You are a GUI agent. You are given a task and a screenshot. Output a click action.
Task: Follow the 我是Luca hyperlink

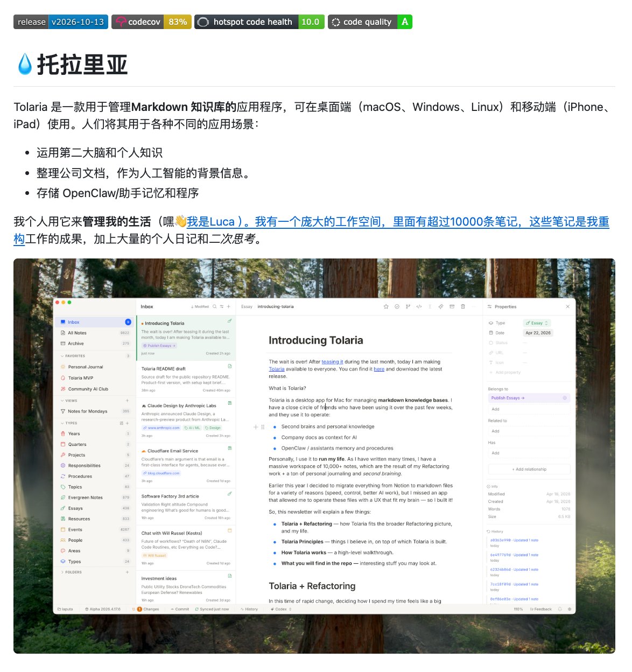pos(211,222)
